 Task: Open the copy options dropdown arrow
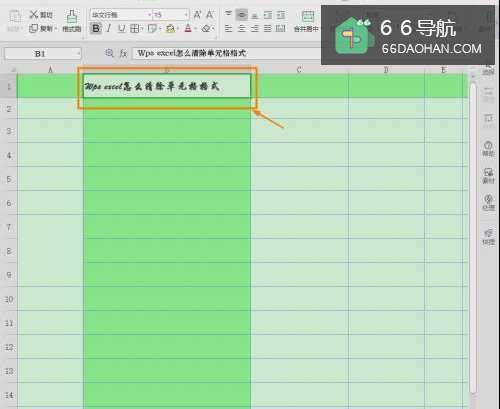tap(55, 29)
